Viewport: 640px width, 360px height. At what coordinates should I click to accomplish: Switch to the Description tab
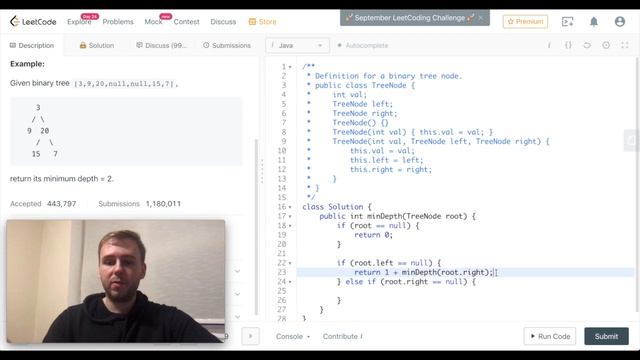32,45
